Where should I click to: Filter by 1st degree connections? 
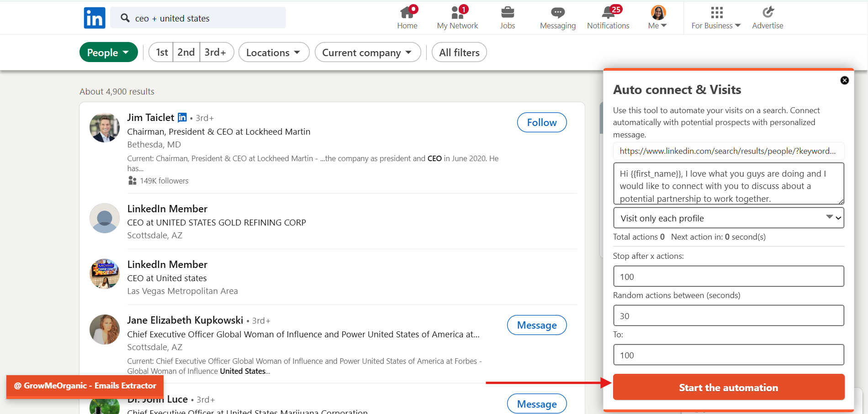coord(161,52)
